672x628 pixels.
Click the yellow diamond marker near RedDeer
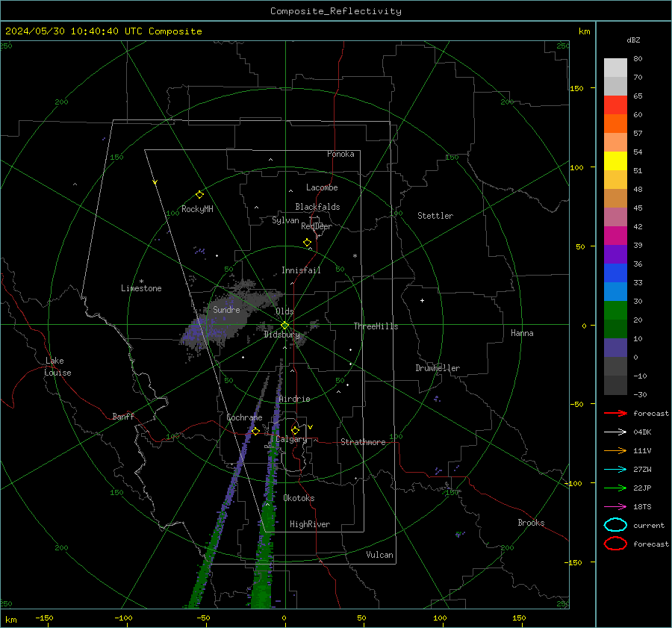tap(308, 243)
